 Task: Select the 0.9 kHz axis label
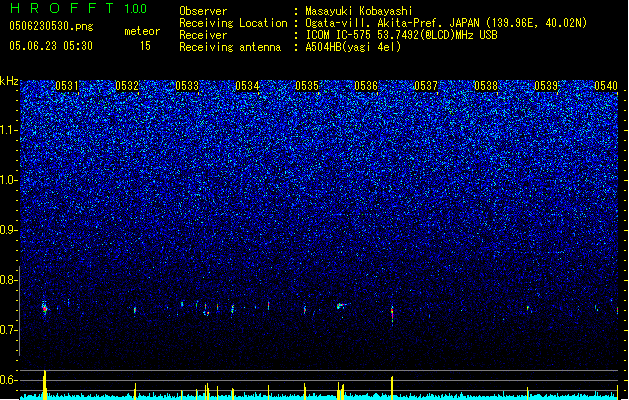8,230
